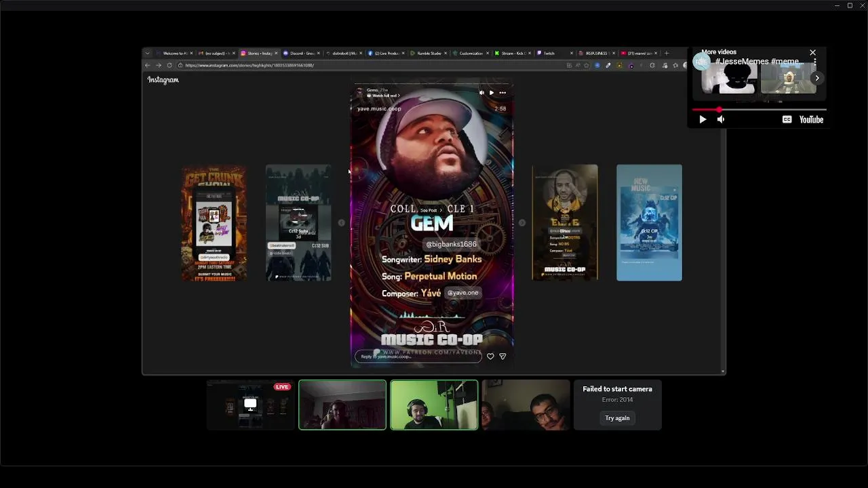
Task: Share the story via paper plane icon
Action: [502, 357]
